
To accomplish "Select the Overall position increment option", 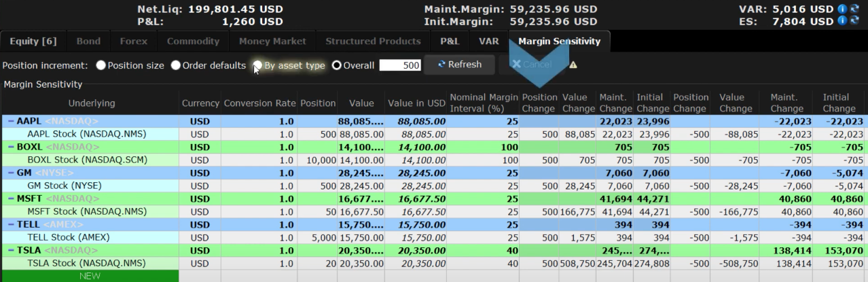I will click(x=336, y=65).
